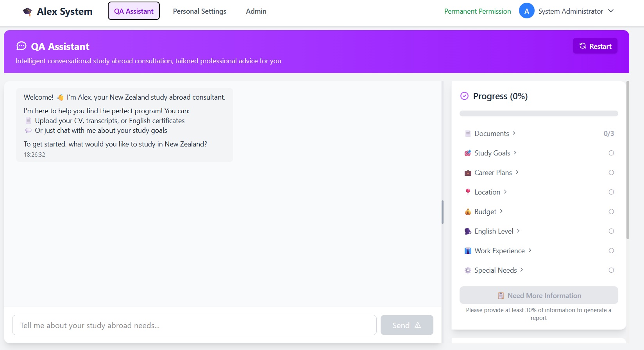Screen dimensions: 644x350
Task: Expand the Study Goals chevron
Action: [515, 153]
